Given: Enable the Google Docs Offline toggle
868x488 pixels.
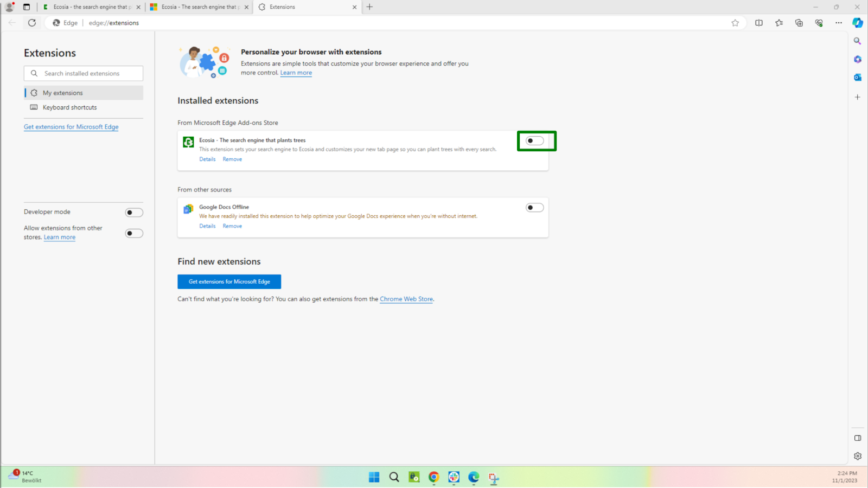Looking at the screenshot, I should pos(535,208).
